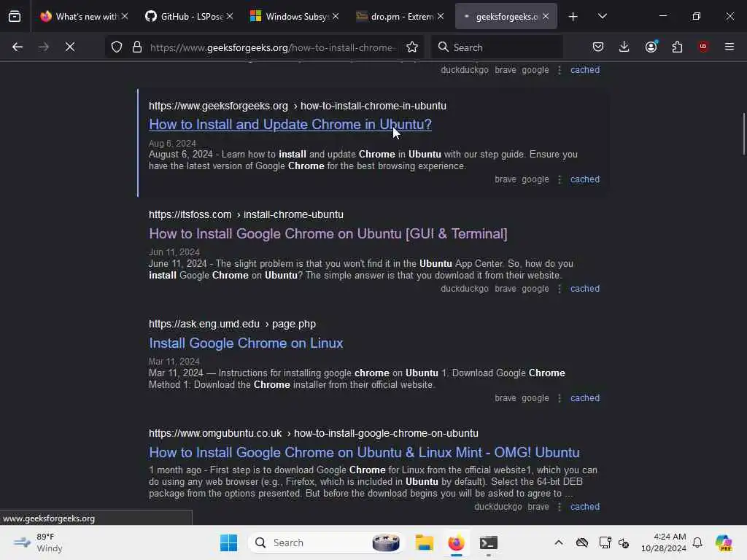Save page to Pocket
The height and width of the screenshot is (560, 747).
(598, 47)
